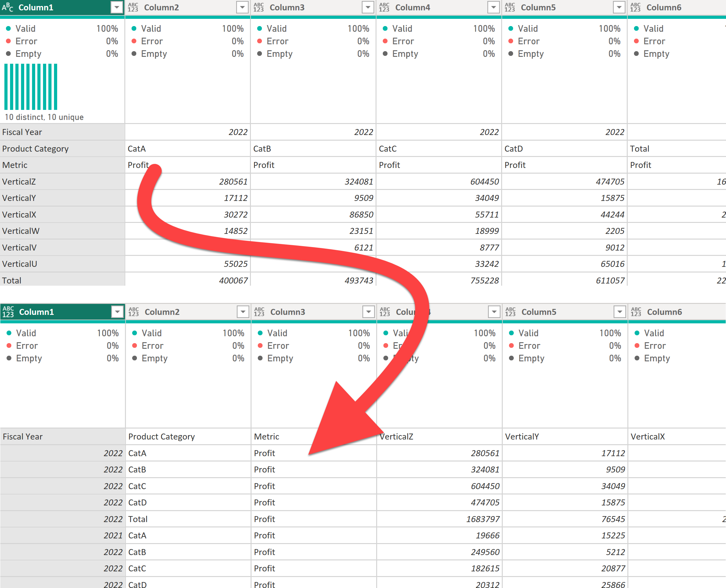Screen dimensions: 726x588
Task: Select the 'Product Category' cell in bottom table
Action: (x=188, y=437)
